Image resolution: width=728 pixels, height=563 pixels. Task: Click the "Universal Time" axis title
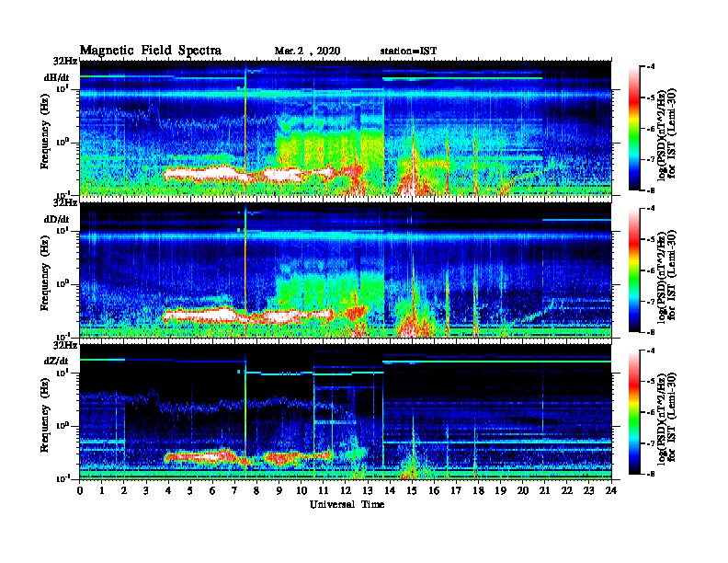pos(347,504)
